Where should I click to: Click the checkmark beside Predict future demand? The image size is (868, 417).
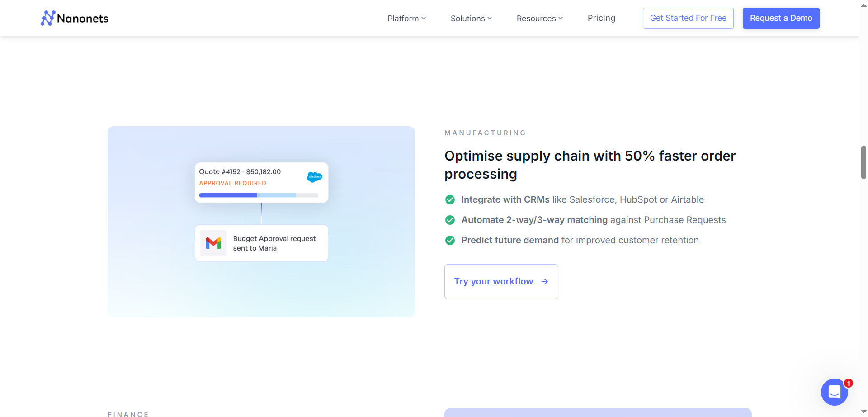pos(450,240)
